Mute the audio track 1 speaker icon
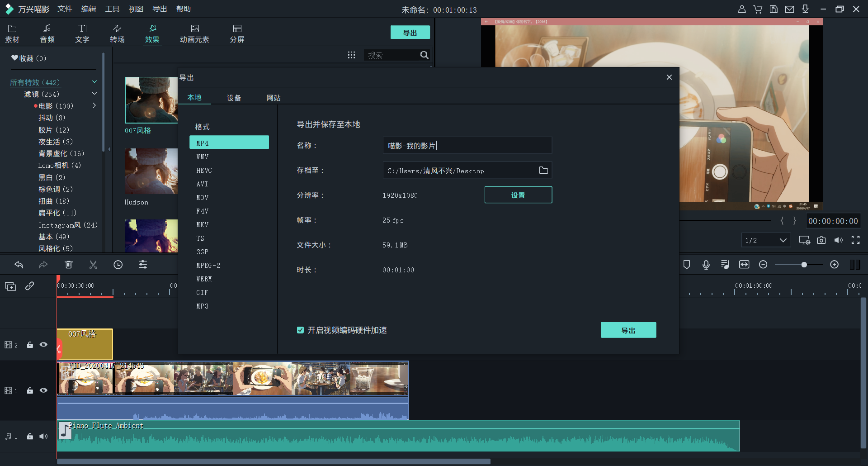The image size is (868, 466). coord(43,436)
